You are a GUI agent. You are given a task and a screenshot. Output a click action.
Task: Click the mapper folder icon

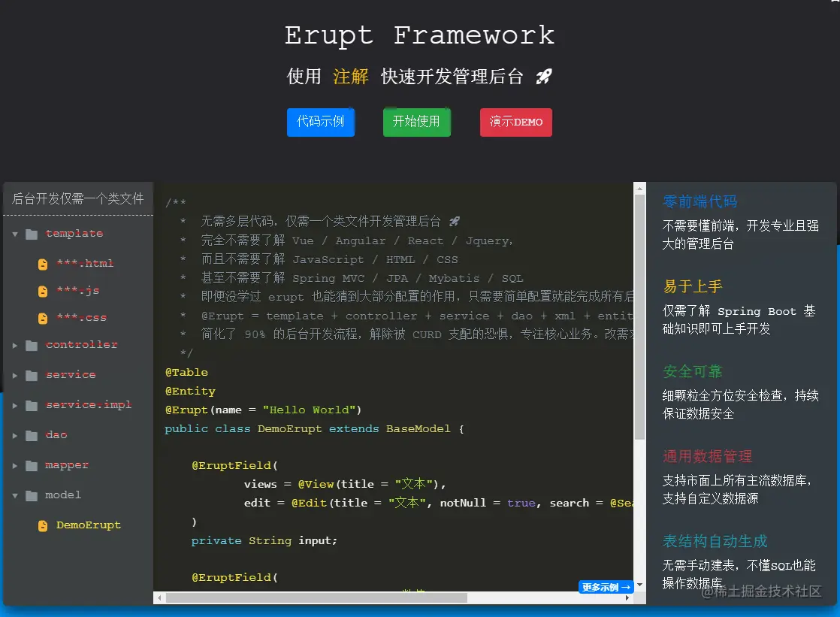32,465
